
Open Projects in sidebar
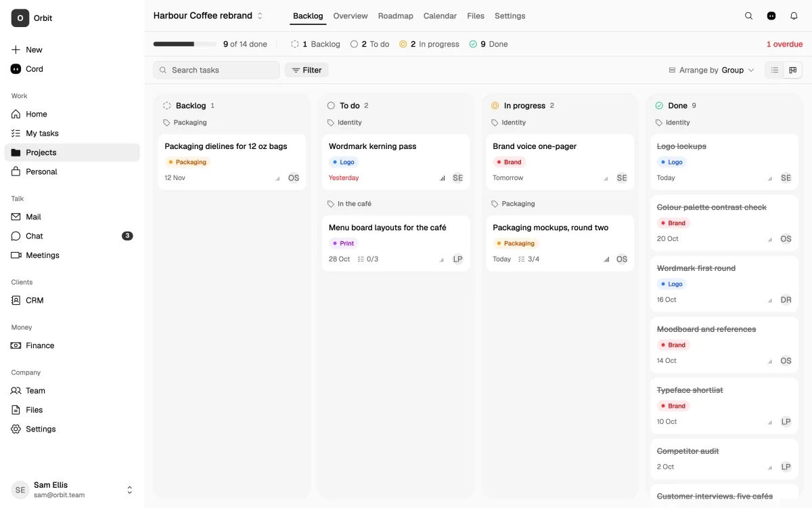pyautogui.click(x=72, y=152)
